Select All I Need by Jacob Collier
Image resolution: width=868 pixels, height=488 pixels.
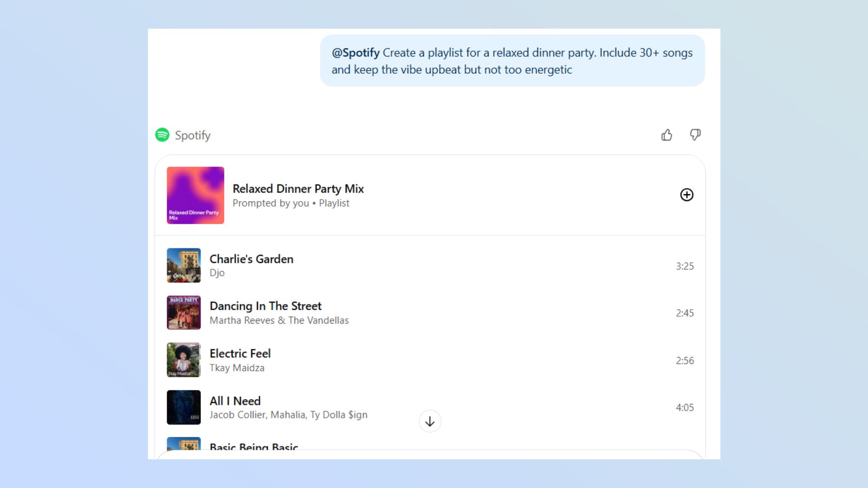tap(235, 400)
